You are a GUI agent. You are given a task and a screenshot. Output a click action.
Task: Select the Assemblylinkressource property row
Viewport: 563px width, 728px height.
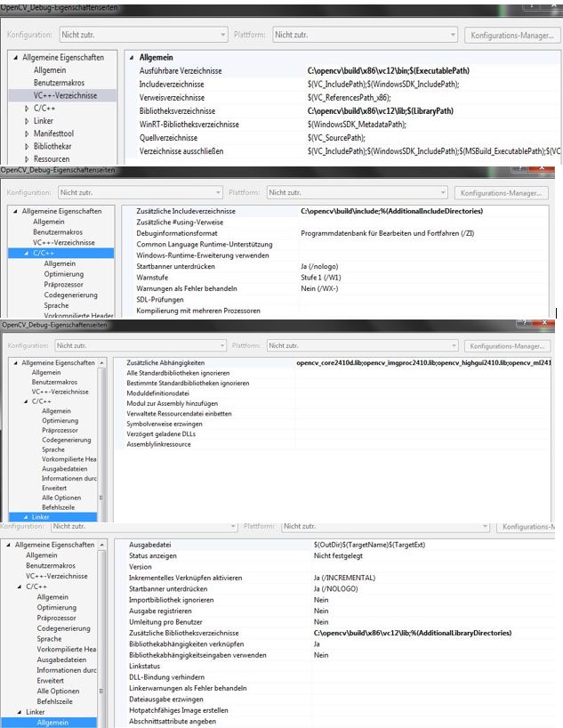point(333,444)
